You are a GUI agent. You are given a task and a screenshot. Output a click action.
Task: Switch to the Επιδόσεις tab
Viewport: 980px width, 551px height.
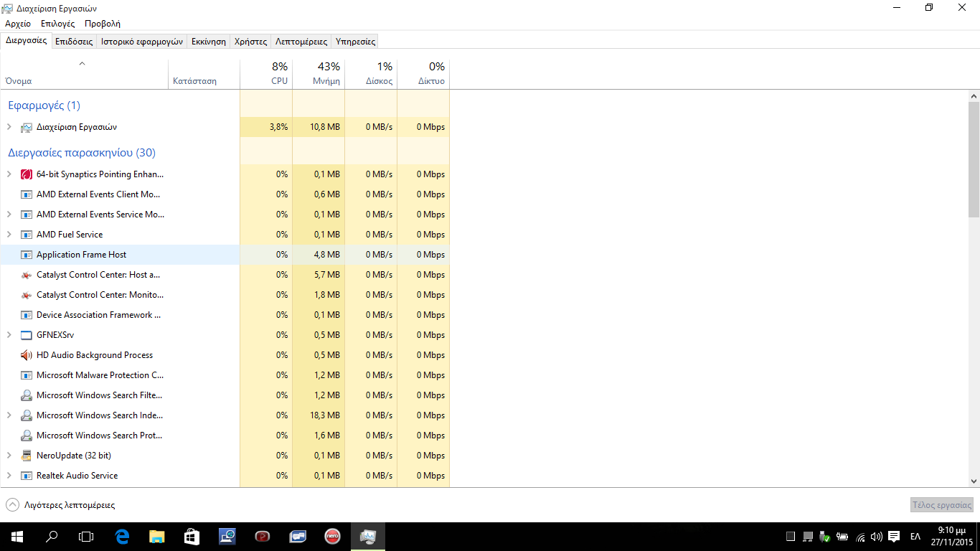coord(74,42)
